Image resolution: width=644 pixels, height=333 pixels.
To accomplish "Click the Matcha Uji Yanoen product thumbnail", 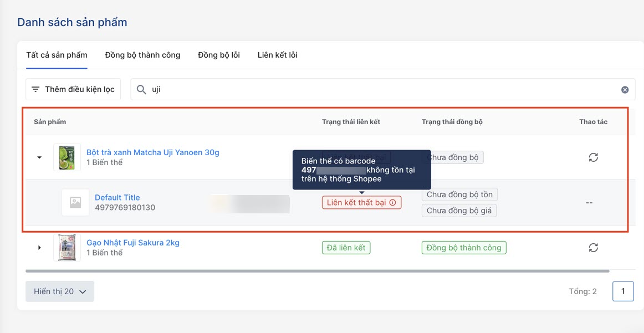I will tap(67, 157).
